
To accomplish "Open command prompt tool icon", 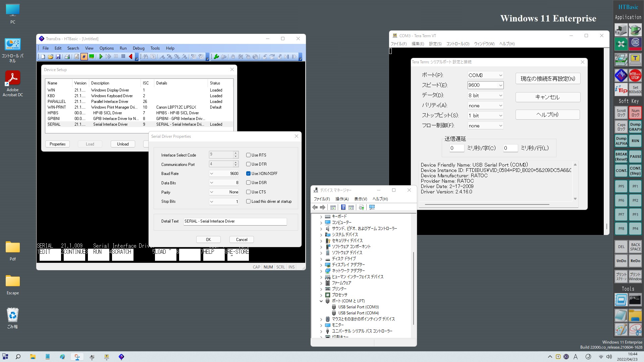I will click(x=635, y=300).
